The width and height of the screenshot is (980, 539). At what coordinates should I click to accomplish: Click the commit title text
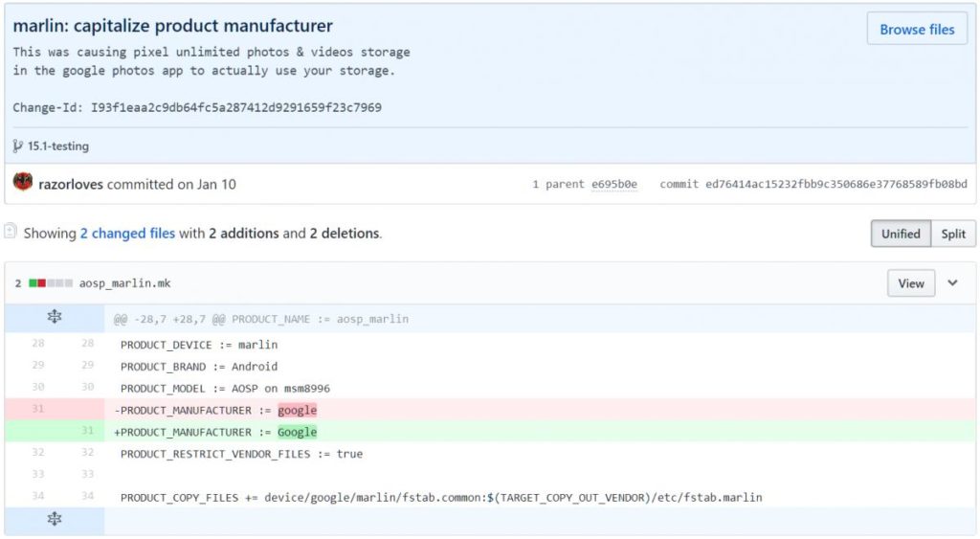point(173,26)
